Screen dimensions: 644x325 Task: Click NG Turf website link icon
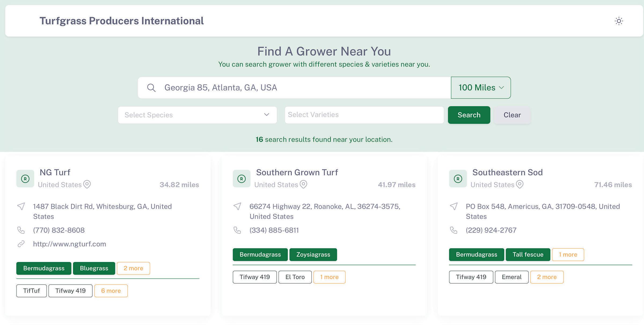tap(21, 244)
